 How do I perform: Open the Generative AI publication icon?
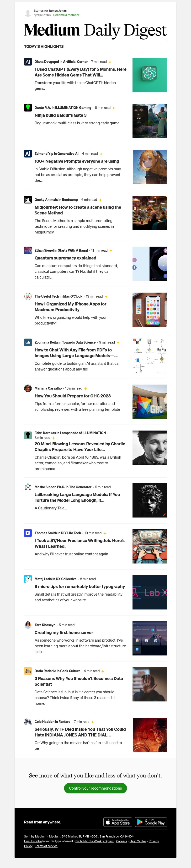click(x=28, y=154)
